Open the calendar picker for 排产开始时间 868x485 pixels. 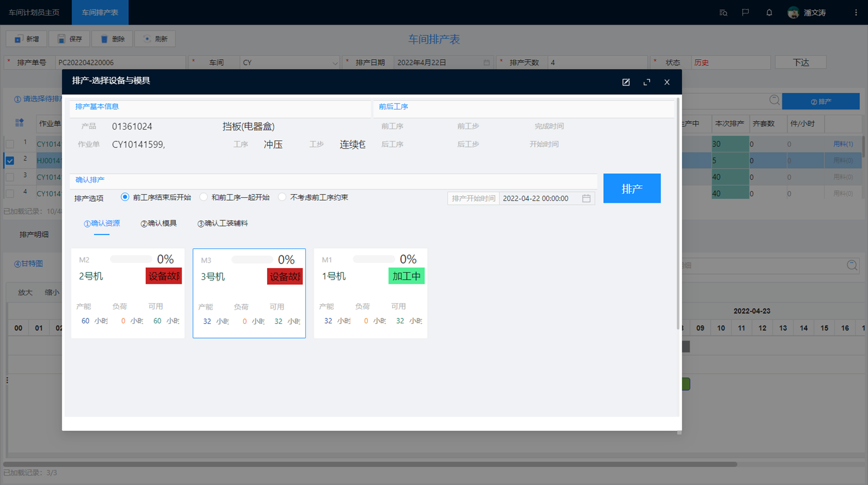pyautogui.click(x=586, y=198)
